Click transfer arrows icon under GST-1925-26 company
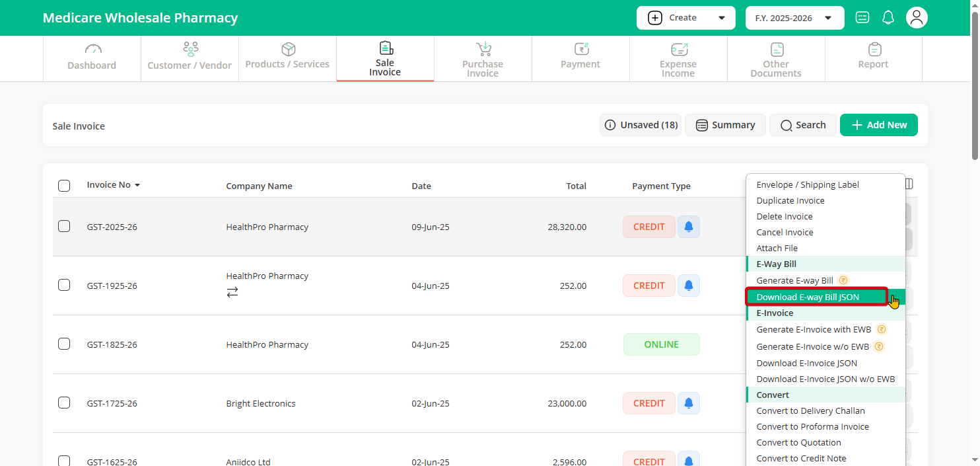Screen dimensions: 980x466 pyautogui.click(x=232, y=291)
